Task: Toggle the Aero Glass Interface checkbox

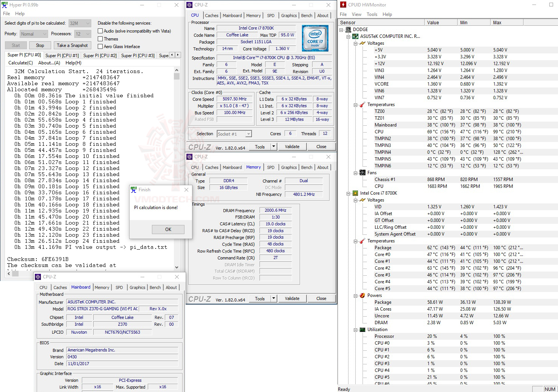Action: [x=100, y=46]
